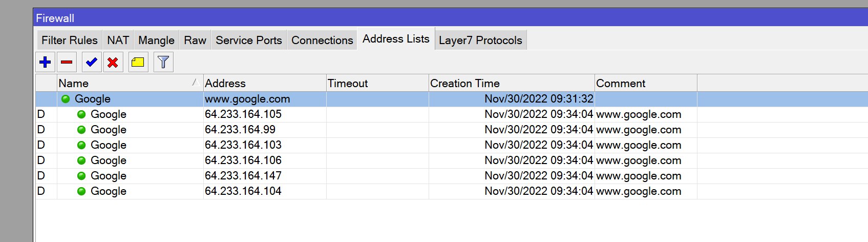Enable entry with the blue checkmark icon
This screenshot has width=868, height=242.
pyautogui.click(x=92, y=63)
